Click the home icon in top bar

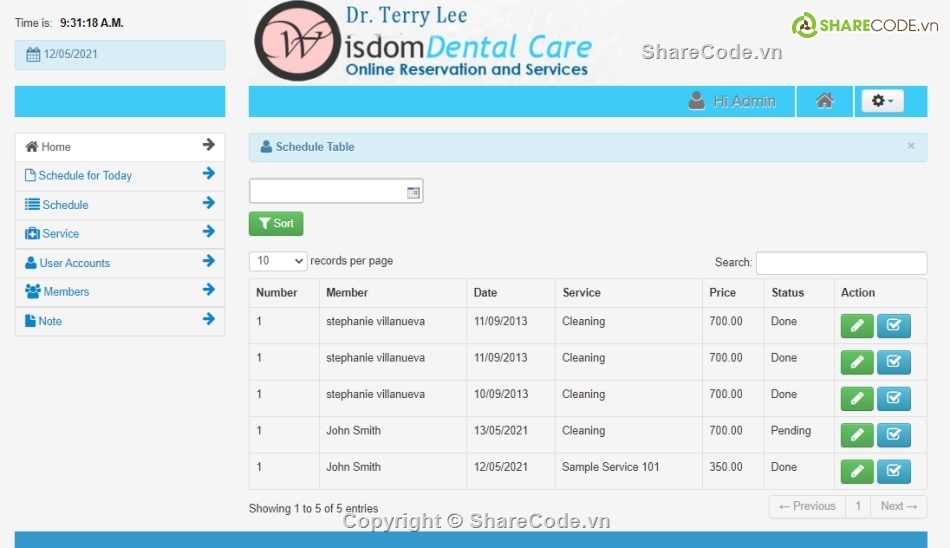coord(824,101)
